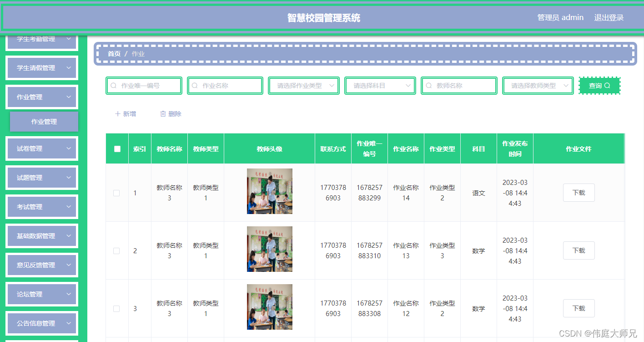
Task: Expand the 基础数据管理 sidebar menu
Action: click(x=42, y=236)
